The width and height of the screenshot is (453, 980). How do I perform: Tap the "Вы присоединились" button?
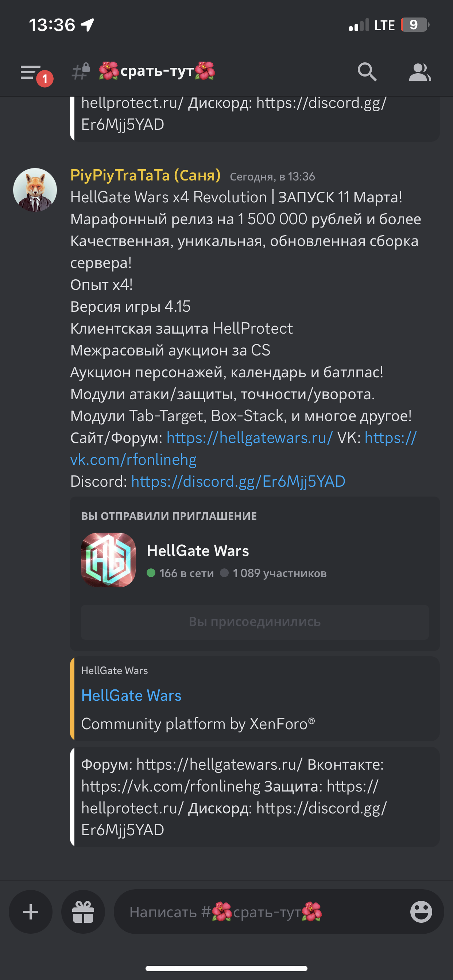(x=255, y=622)
